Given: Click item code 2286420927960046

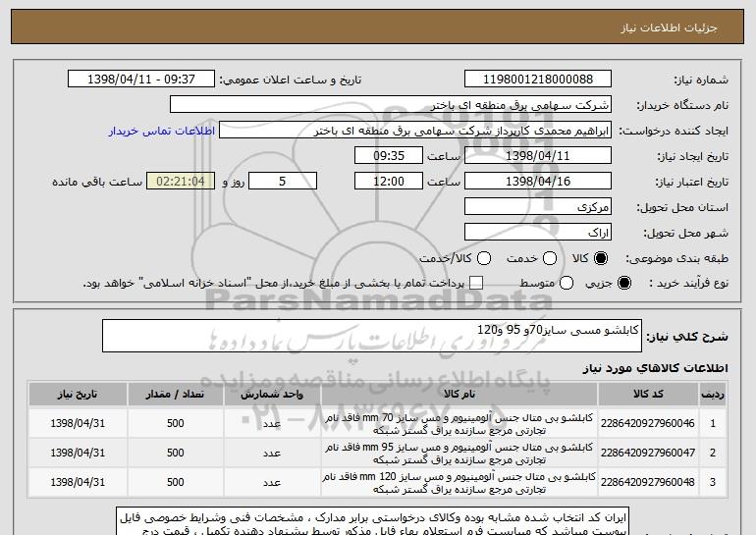Looking at the screenshot, I should coord(648,423).
